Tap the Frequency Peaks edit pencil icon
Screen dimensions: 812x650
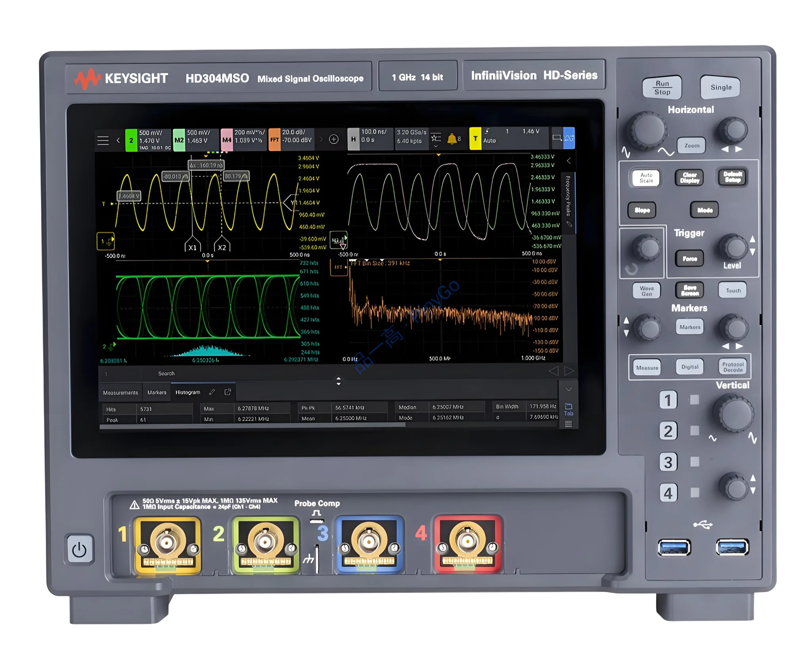click(569, 224)
